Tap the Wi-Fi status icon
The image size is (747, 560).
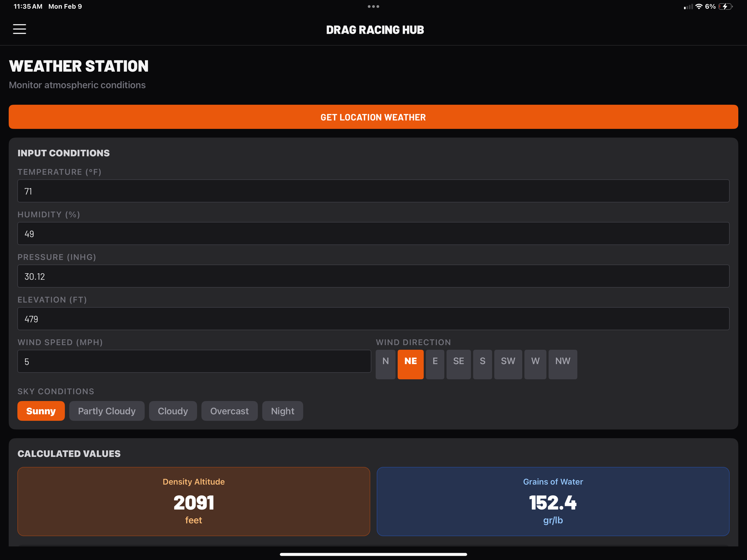point(699,6)
